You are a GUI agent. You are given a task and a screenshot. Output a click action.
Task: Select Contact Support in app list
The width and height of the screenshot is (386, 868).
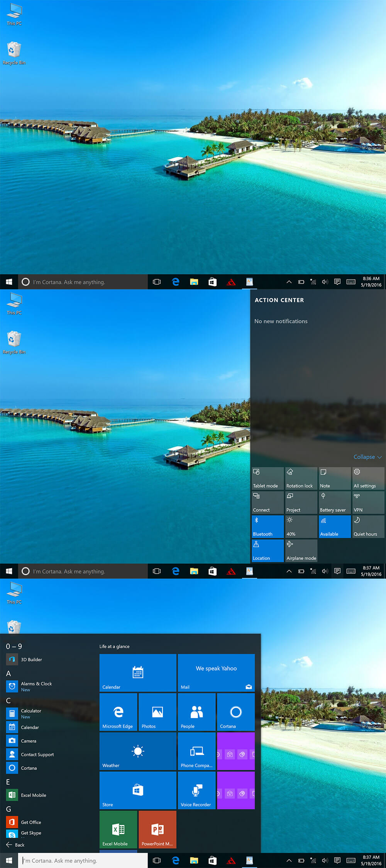(x=37, y=754)
